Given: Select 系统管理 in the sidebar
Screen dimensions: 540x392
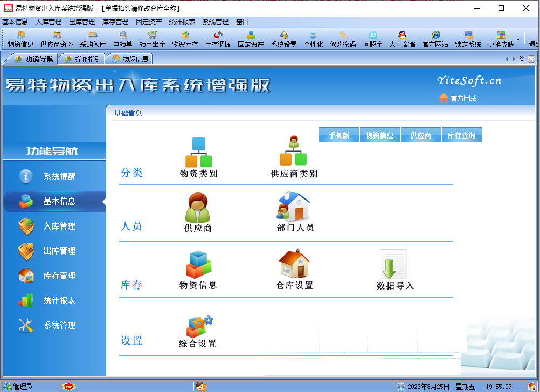Looking at the screenshot, I should [55, 325].
